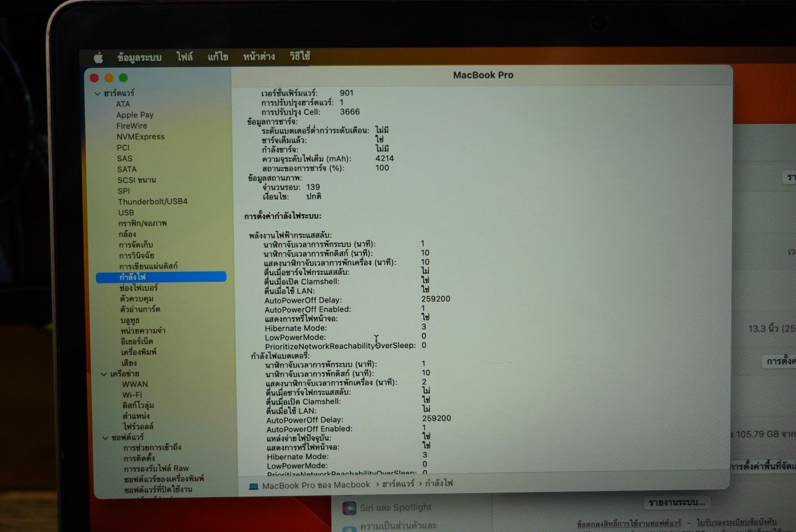Select การจัดเก็บ in the sidebar
The height and width of the screenshot is (532, 796).
(x=136, y=245)
